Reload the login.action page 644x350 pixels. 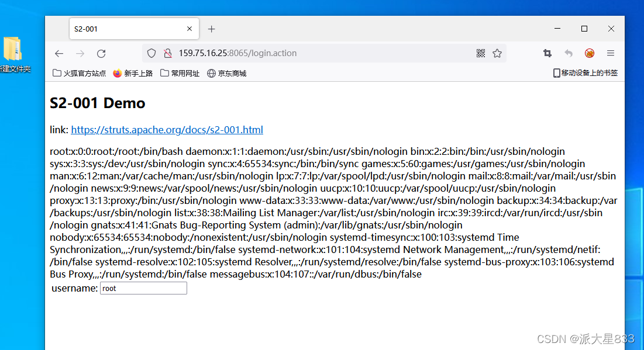101,53
